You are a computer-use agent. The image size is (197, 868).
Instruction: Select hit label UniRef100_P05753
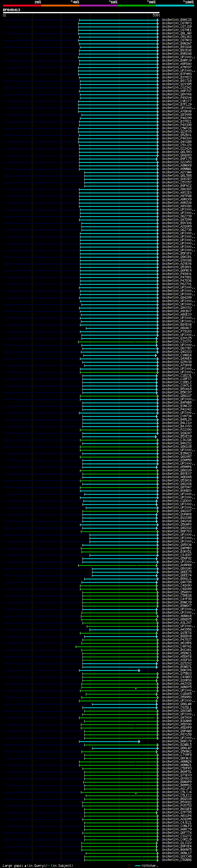pos(176,806)
